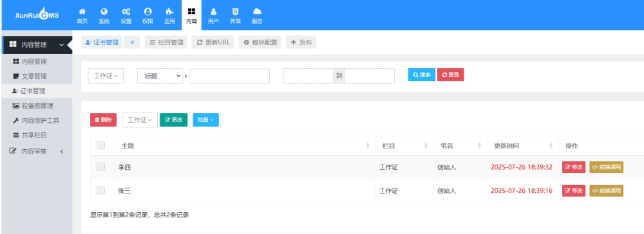Click 修改 edit button for 李四
644x234 pixels.
point(574,167)
